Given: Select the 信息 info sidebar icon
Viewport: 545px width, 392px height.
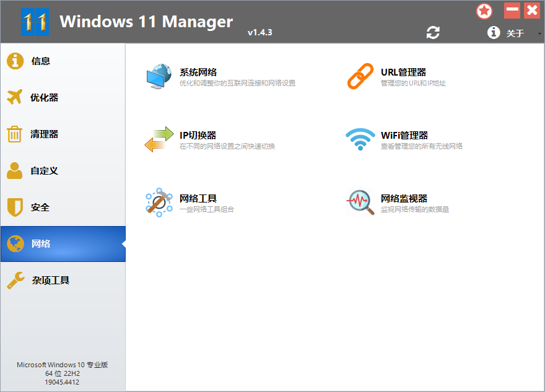Looking at the screenshot, I should [x=14, y=61].
